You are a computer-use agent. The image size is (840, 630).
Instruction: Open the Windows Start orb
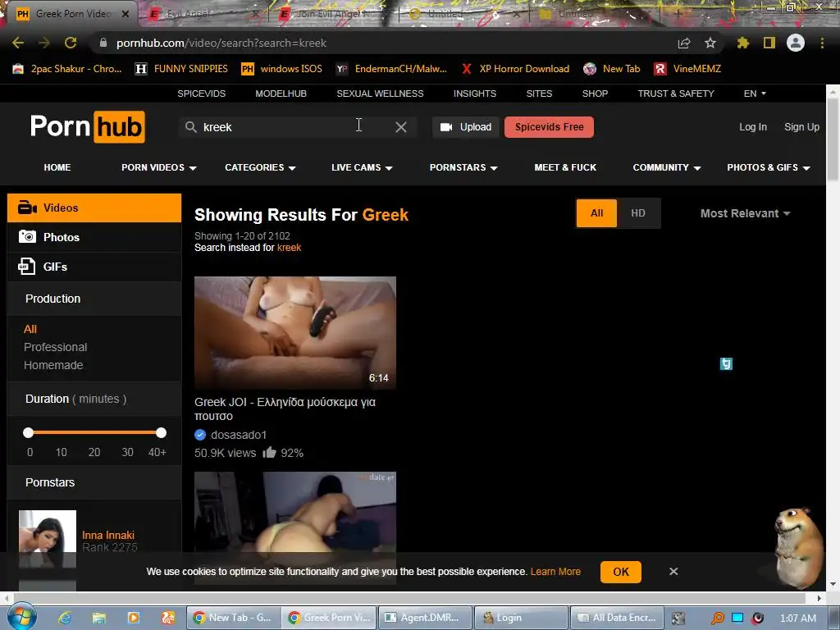[22, 617]
